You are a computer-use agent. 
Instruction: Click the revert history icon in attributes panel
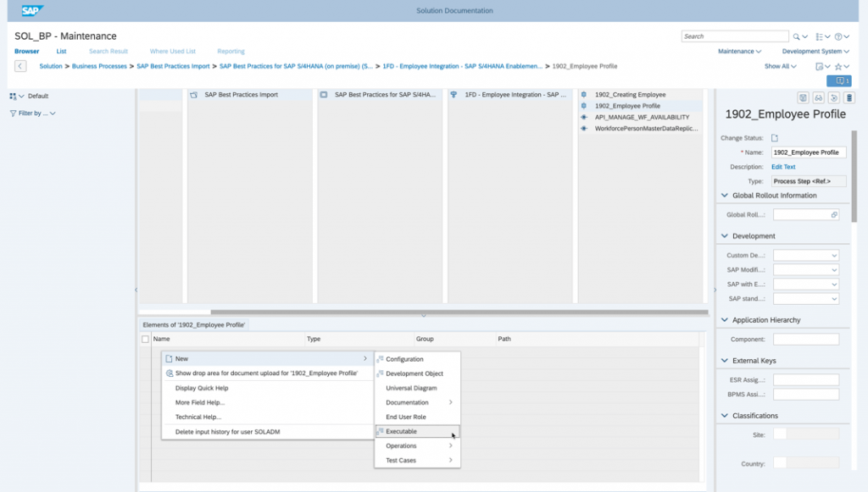point(834,98)
